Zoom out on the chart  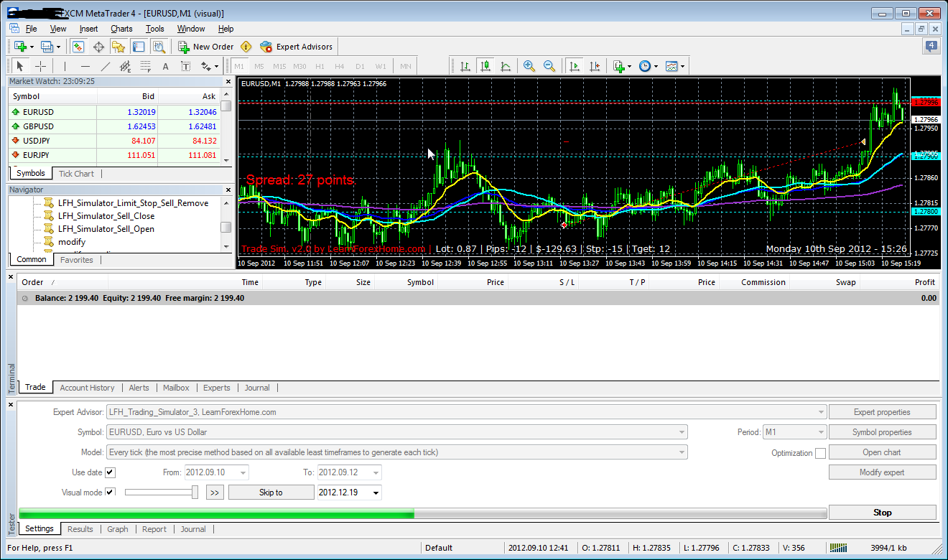click(x=549, y=66)
